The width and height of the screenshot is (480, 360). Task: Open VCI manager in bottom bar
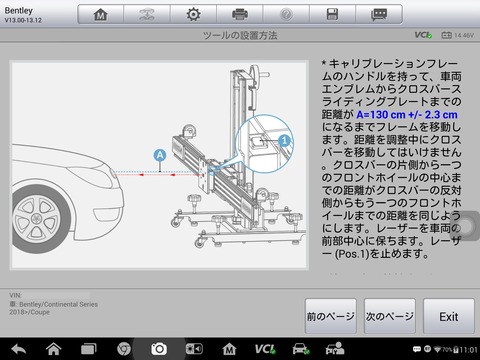click(x=265, y=349)
